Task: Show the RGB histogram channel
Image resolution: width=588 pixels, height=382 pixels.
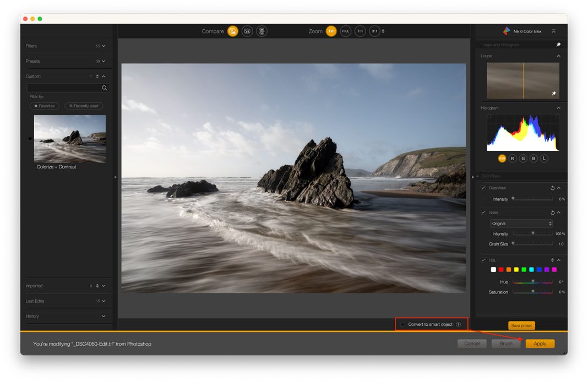Action: click(502, 159)
